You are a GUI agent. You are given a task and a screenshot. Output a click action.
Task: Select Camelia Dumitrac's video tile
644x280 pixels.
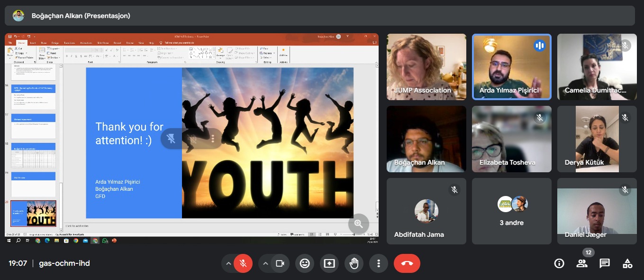(x=597, y=67)
